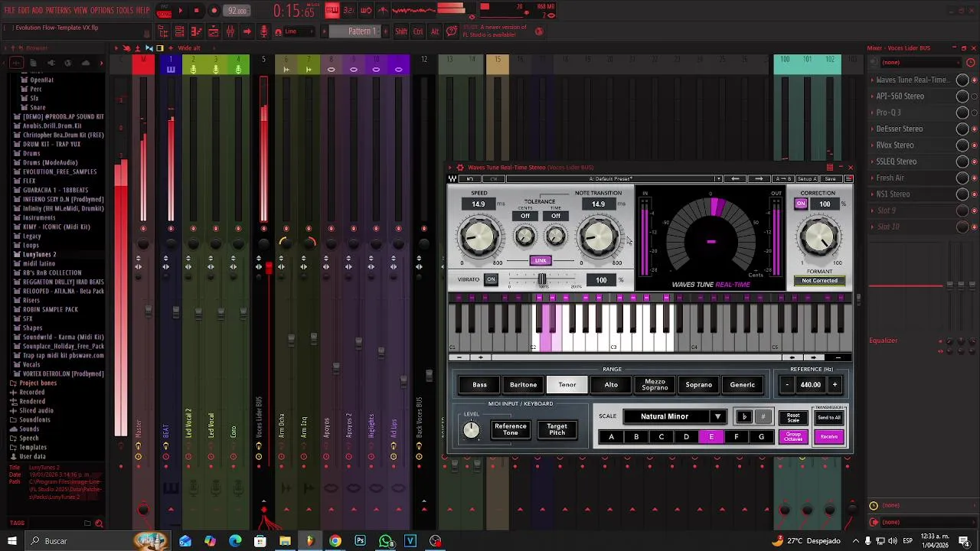The height and width of the screenshot is (551, 980).
Task: Load the previous preset with left arrow
Action: [x=735, y=178]
